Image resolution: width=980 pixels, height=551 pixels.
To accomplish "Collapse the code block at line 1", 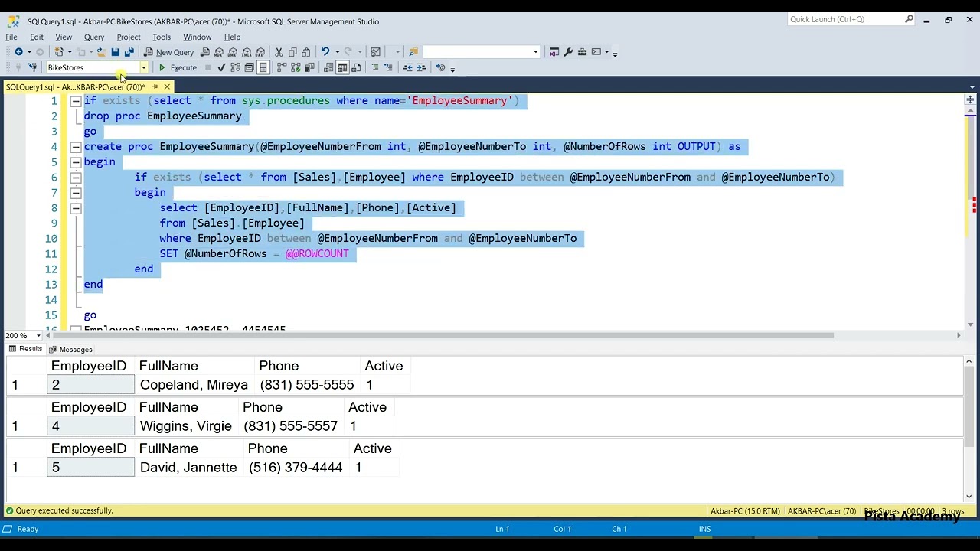I will click(76, 101).
